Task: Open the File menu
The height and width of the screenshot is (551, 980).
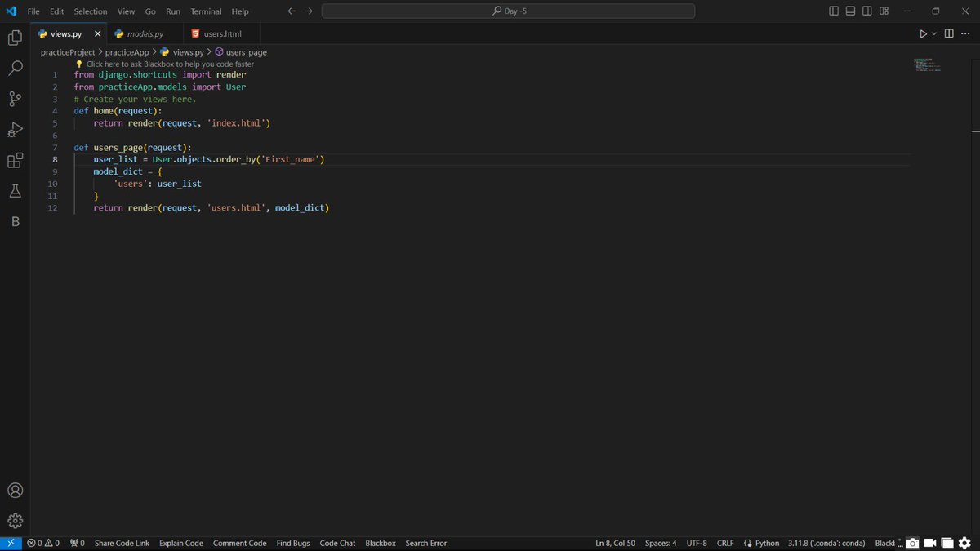Action: tap(33, 11)
